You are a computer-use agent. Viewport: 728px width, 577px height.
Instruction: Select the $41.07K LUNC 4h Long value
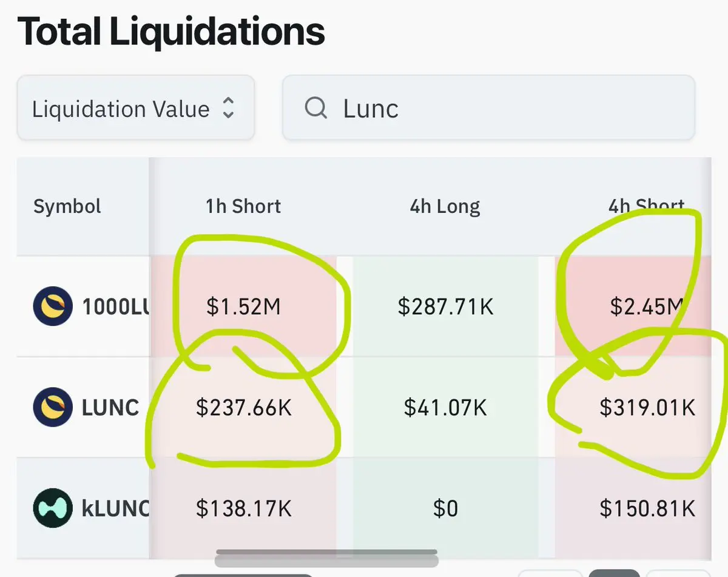445,407
